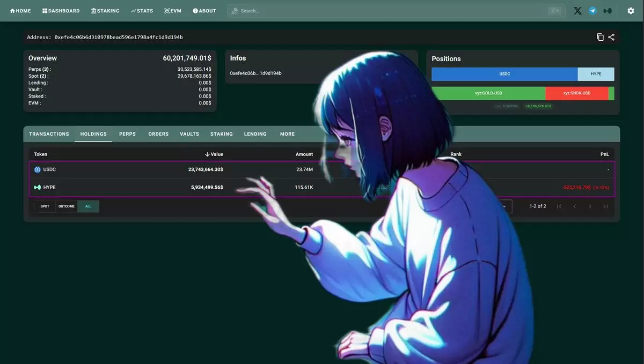Expand the MORE tab menu

[287, 134]
